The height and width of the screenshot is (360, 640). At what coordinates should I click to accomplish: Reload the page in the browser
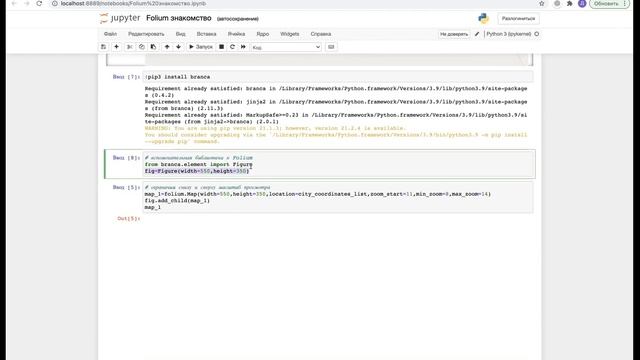coord(39,4)
